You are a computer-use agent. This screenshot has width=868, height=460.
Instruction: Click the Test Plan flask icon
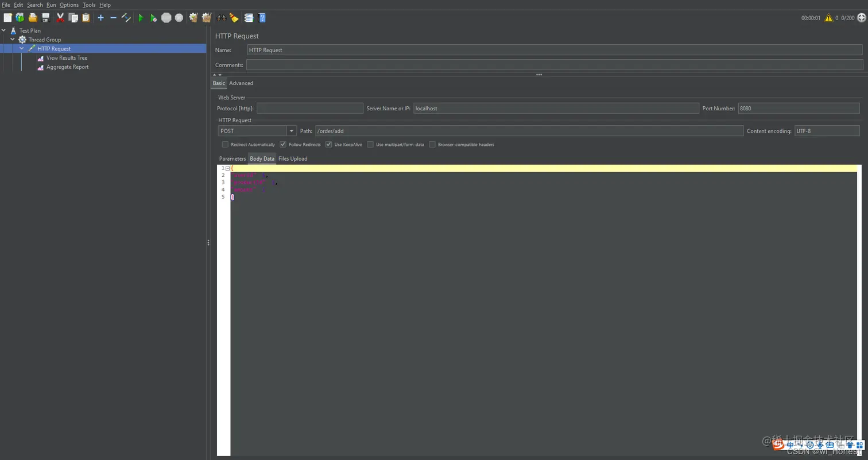tap(13, 30)
